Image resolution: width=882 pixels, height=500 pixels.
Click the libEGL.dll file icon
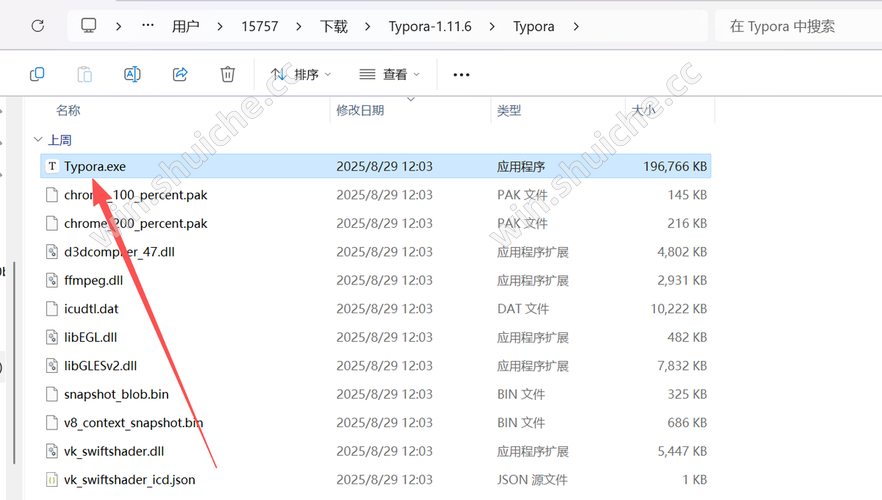tap(52, 337)
